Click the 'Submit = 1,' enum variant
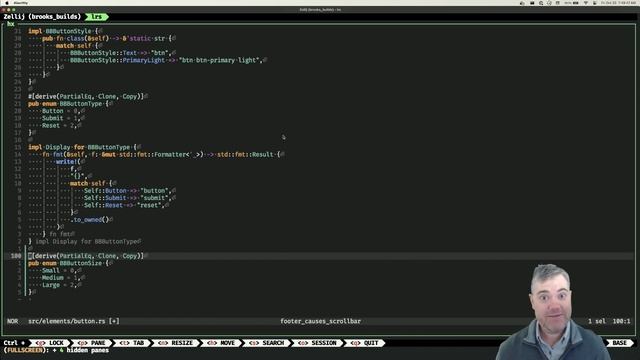The width and height of the screenshot is (640, 360). coord(61,118)
